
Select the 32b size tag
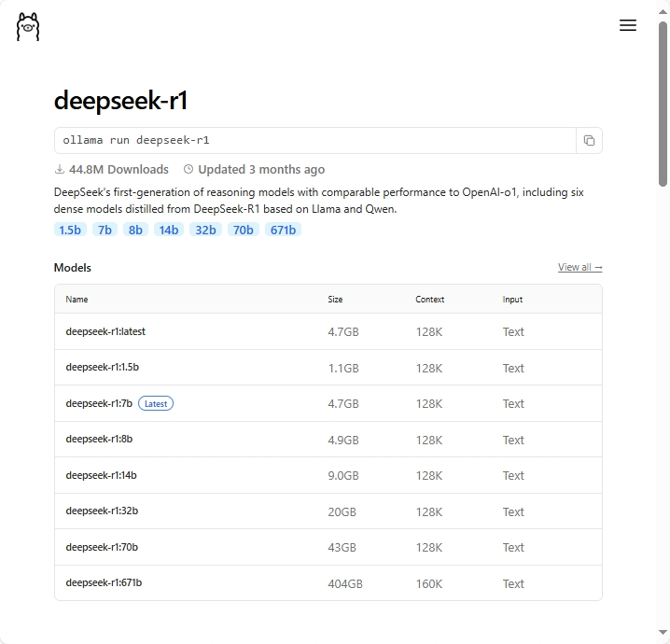point(205,230)
